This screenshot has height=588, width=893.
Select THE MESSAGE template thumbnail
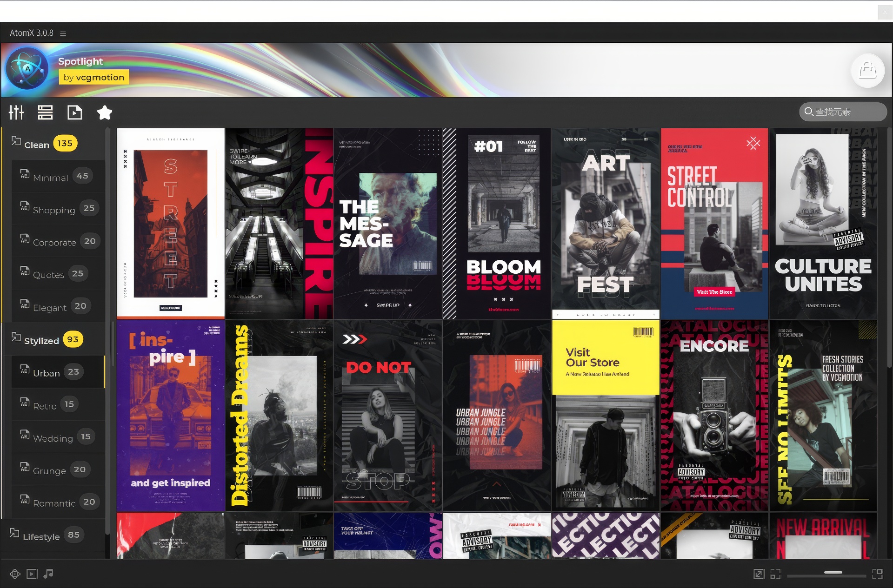click(388, 224)
